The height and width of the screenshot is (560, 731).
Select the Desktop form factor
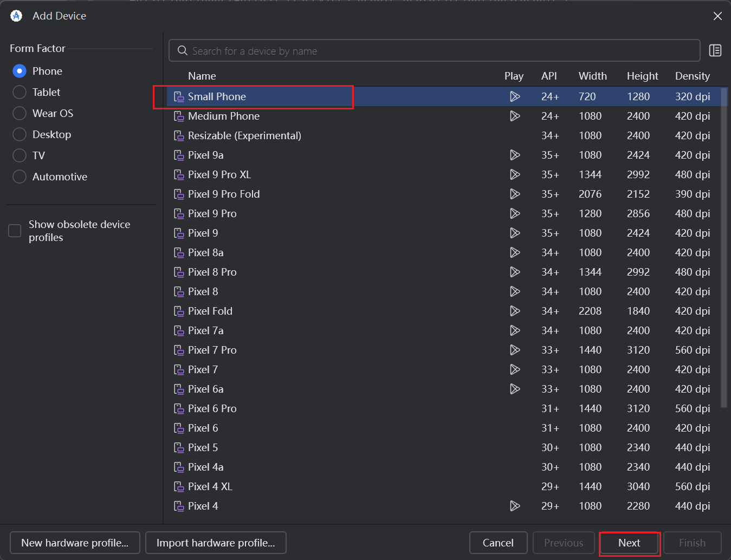(20, 134)
